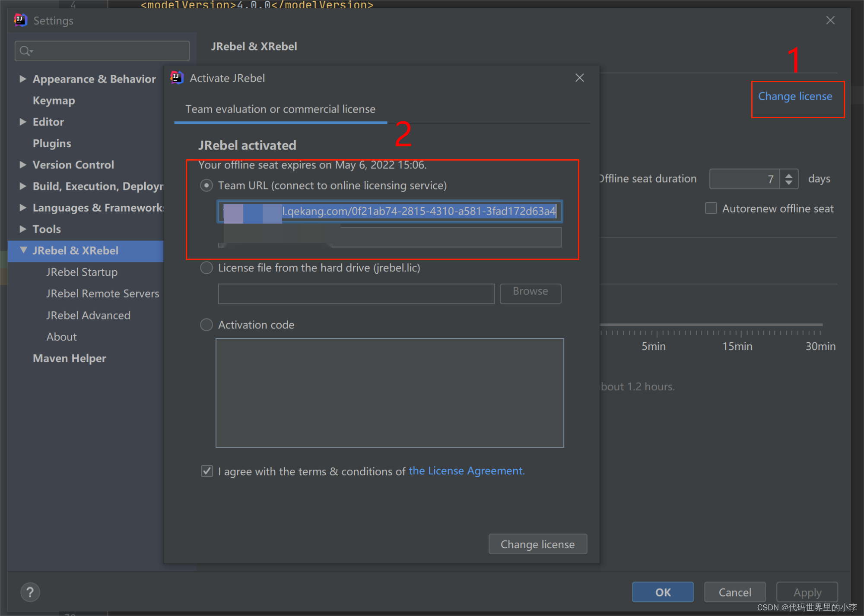
Task: Select License file from hard drive option
Action: point(206,268)
